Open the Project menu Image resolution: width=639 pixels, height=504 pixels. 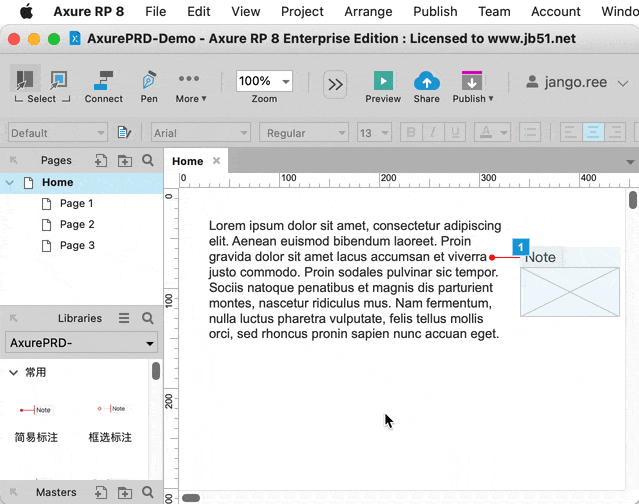point(302,11)
